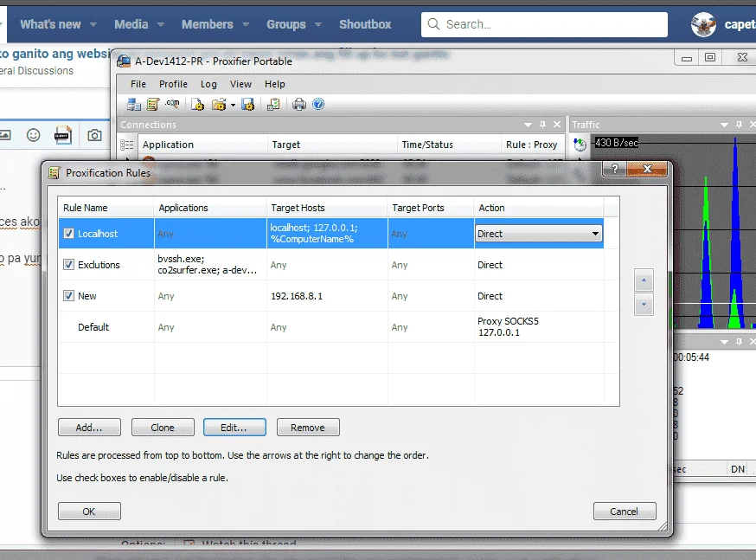The image size is (756, 560).
Task: Open Traffic pane dropdown arrow
Action: click(x=724, y=125)
